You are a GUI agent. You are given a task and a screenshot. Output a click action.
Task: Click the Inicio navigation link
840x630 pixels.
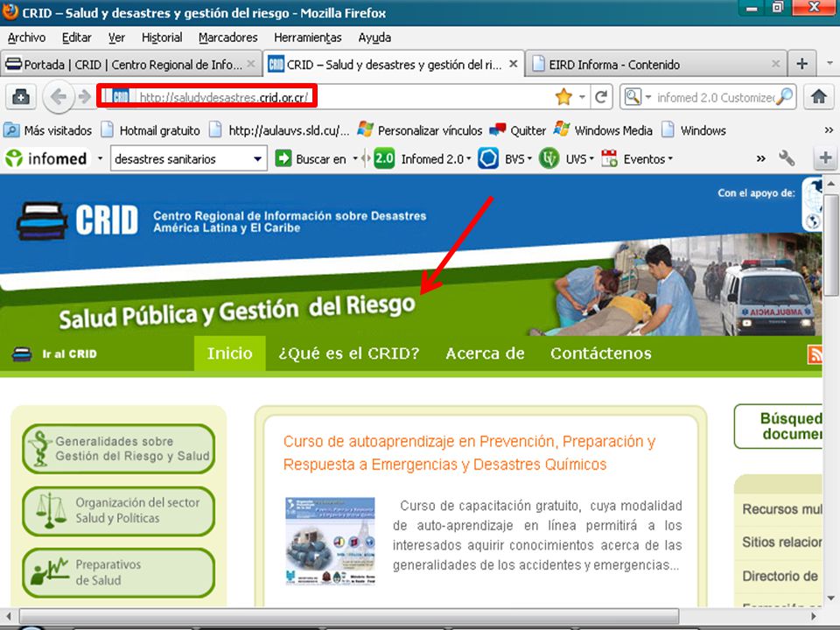point(230,353)
